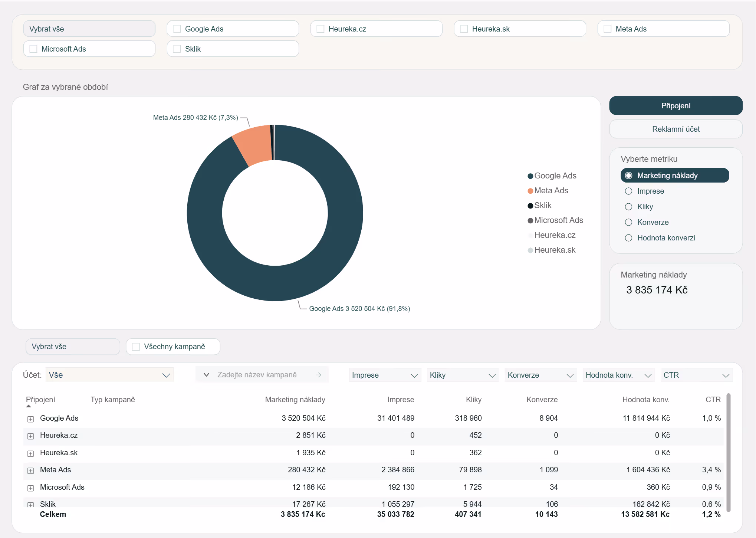Select the Konverze metric radio button
This screenshot has width=756, height=538.
click(628, 222)
